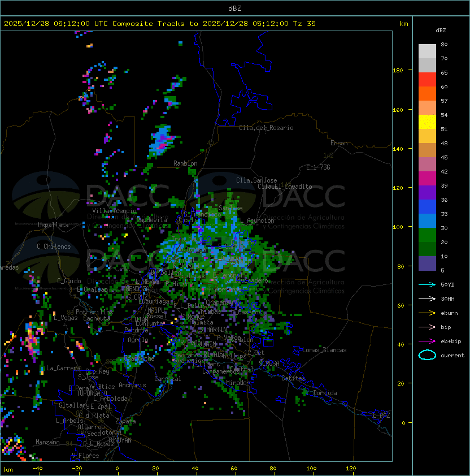Pick the light grey 80 dBZ swatch
Image resolution: width=470 pixels, height=476 pixels.
tap(427, 51)
